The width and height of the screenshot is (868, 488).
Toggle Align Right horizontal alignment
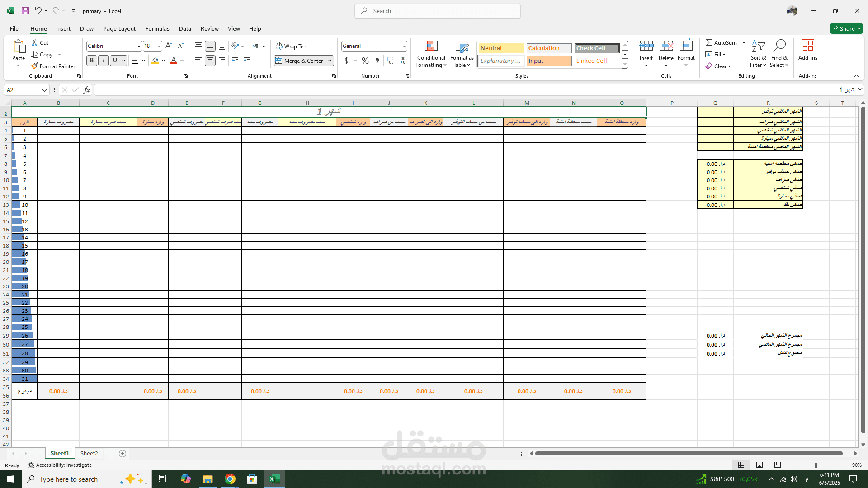[x=222, y=61]
